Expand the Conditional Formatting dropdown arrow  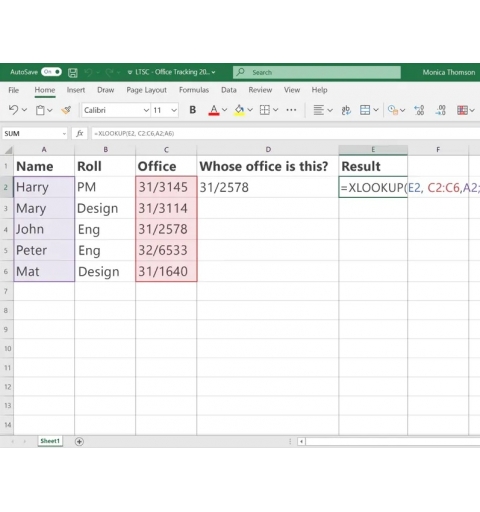coord(472,110)
